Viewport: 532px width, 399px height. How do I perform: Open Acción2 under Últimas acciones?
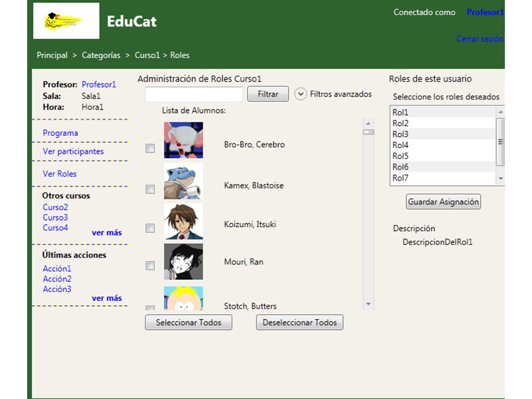coord(57,279)
